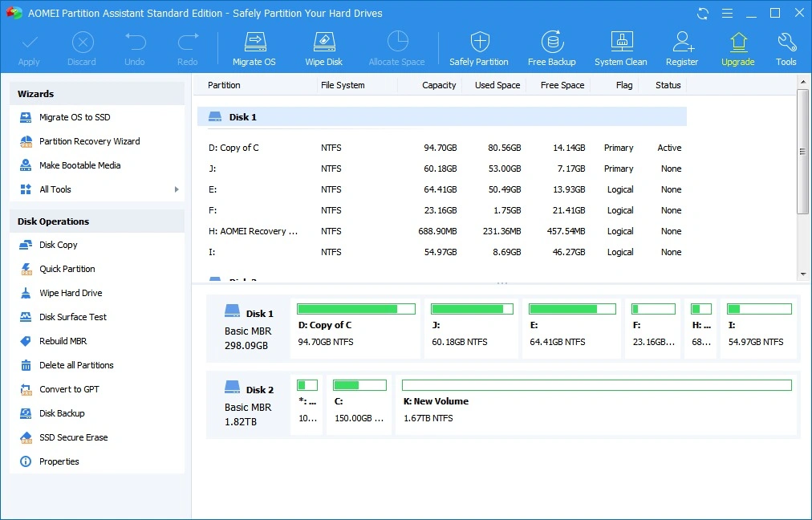Click the Undo arrow
Screen dimensions: 812x520
(135, 49)
